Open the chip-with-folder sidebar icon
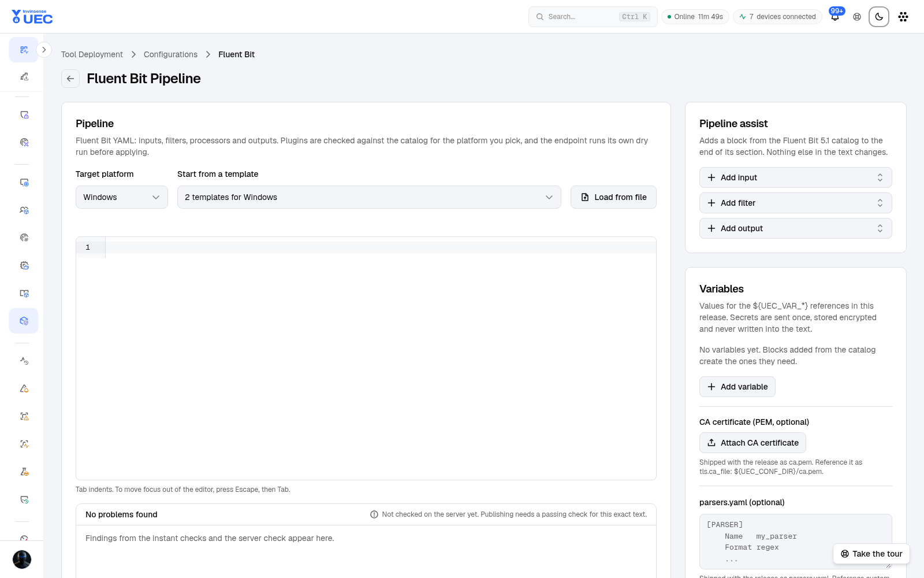Image resolution: width=924 pixels, height=578 pixels. click(x=24, y=265)
